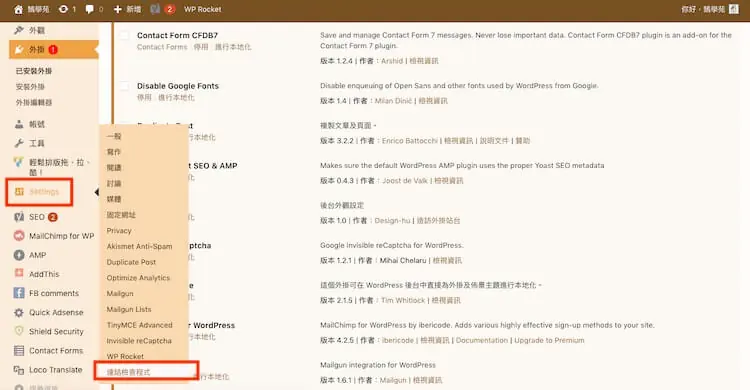Tick the checkbox for Contact Form CFDB7

click(x=124, y=35)
